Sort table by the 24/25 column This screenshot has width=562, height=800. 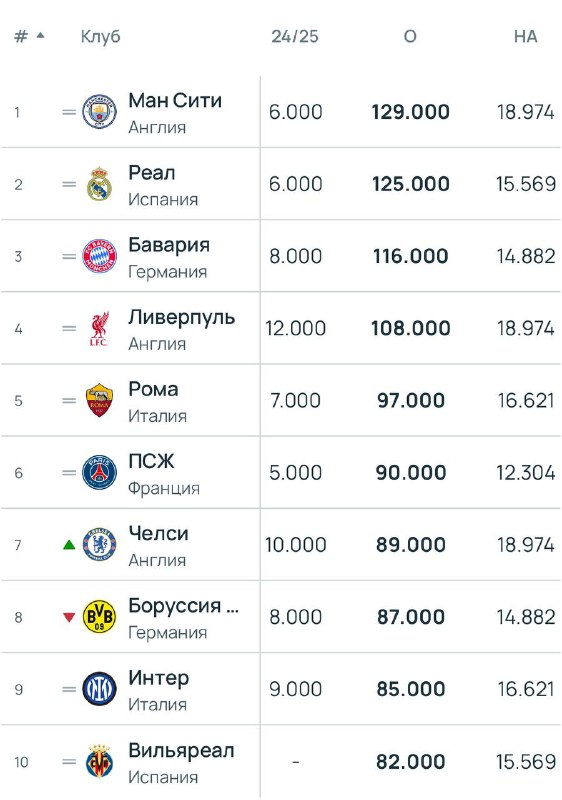(x=295, y=36)
